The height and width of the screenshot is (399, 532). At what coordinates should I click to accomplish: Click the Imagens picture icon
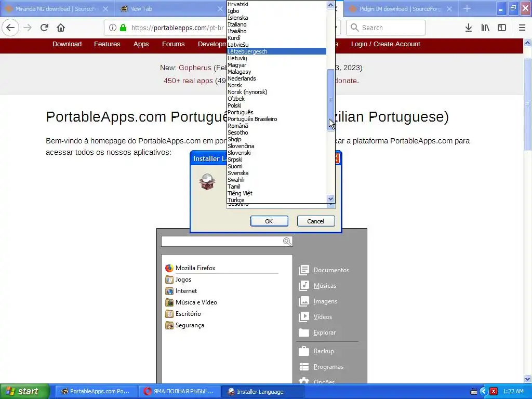click(303, 301)
